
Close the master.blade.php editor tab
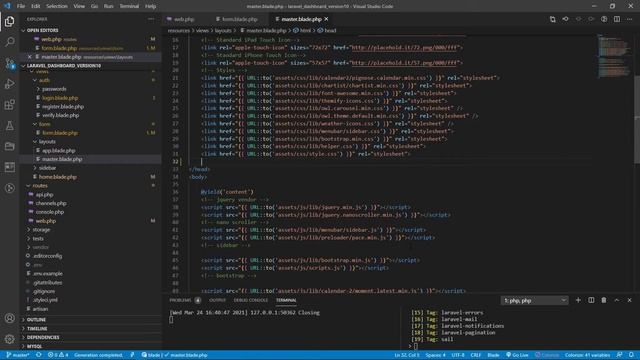click(327, 19)
